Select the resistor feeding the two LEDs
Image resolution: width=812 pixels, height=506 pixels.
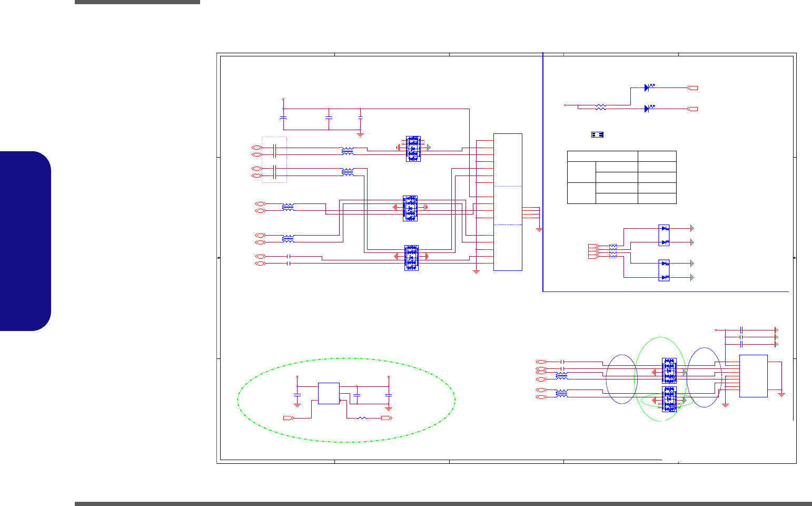(x=601, y=107)
